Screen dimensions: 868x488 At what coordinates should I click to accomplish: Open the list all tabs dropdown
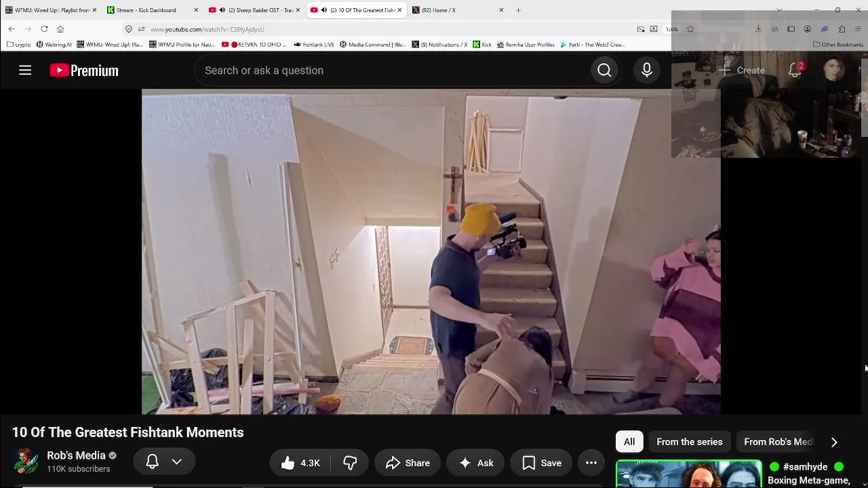coord(779,10)
